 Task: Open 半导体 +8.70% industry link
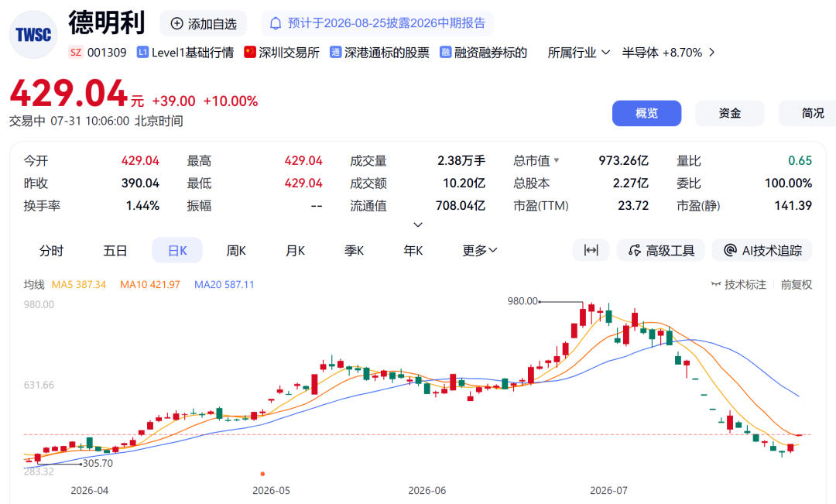tap(667, 53)
